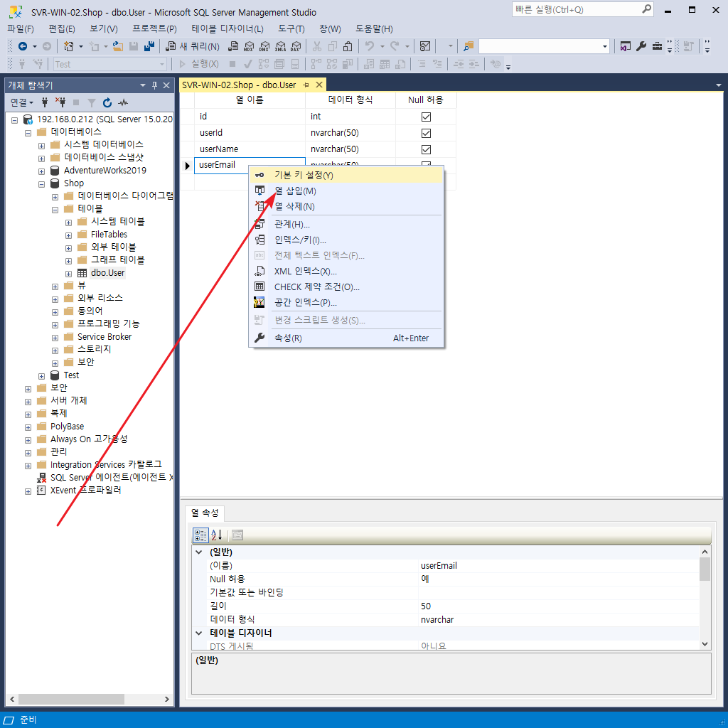The image size is (728, 728).
Task: Open the 테이블 디자이너(L) menu
Action: click(227, 28)
